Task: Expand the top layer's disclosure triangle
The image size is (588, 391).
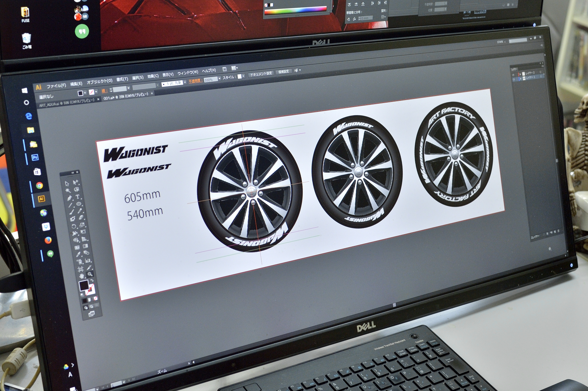Action: coord(520,75)
